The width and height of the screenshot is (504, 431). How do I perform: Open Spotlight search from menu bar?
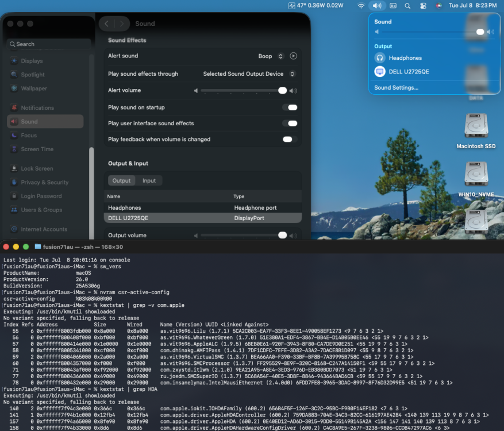[407, 6]
